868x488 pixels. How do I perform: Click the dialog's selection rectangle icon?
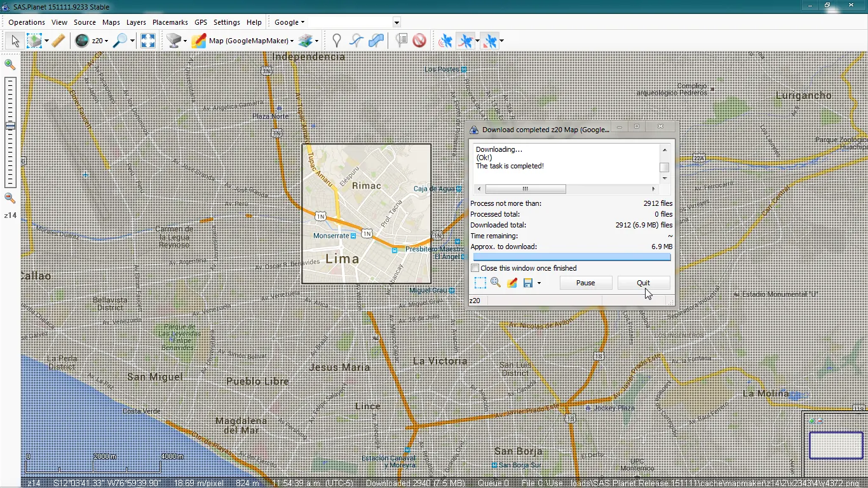480,283
